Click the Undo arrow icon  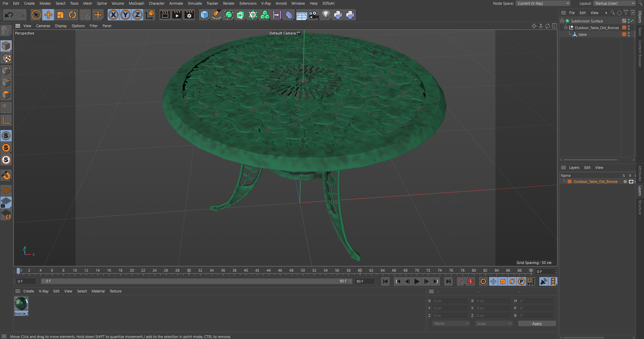point(9,15)
